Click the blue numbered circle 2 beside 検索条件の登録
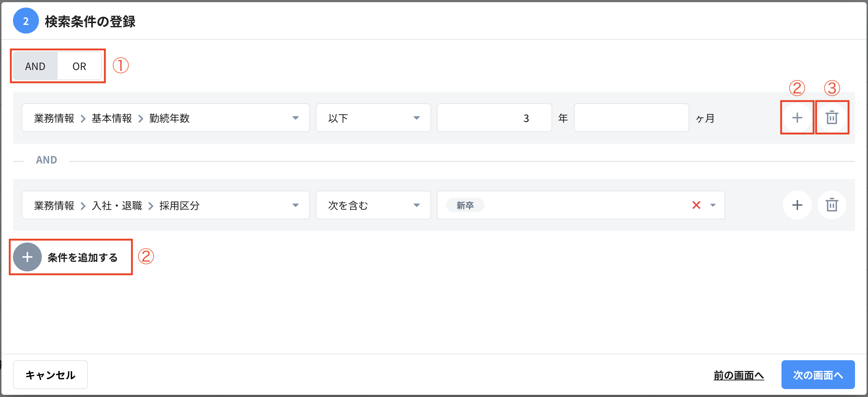Viewport: 868px width, 397px height. (x=26, y=21)
